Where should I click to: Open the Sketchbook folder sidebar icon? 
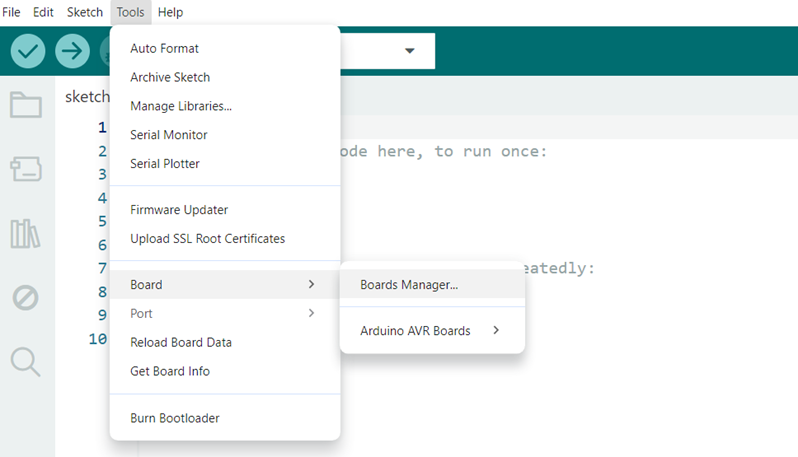[25, 105]
